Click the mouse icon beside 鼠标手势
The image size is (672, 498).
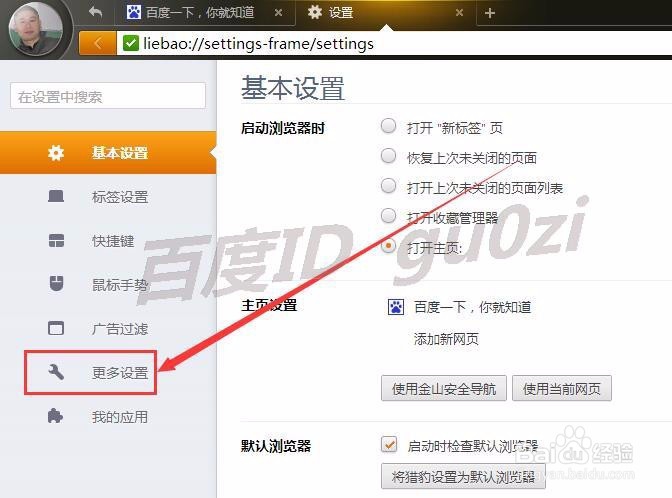56,284
